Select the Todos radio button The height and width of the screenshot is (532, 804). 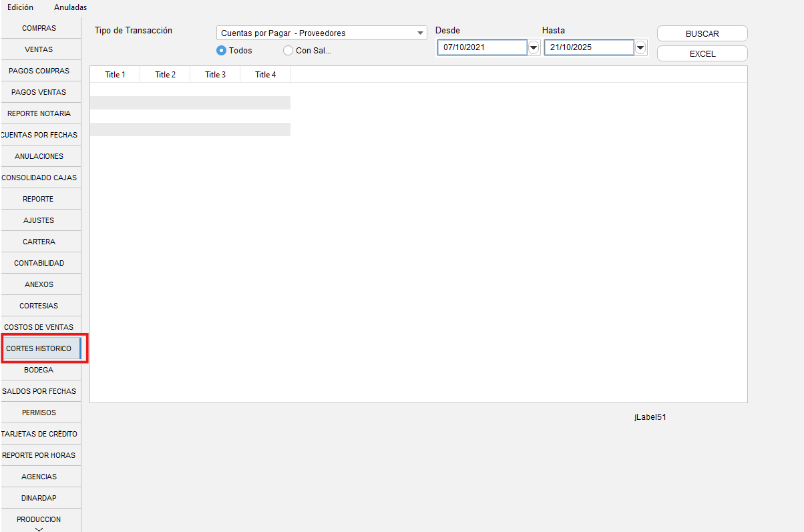tap(222, 50)
